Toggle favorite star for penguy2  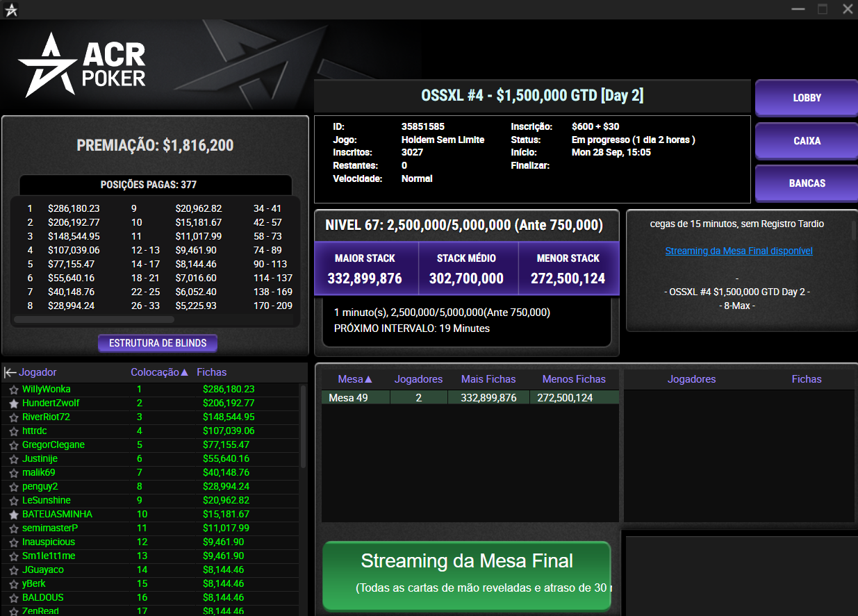[x=13, y=487]
